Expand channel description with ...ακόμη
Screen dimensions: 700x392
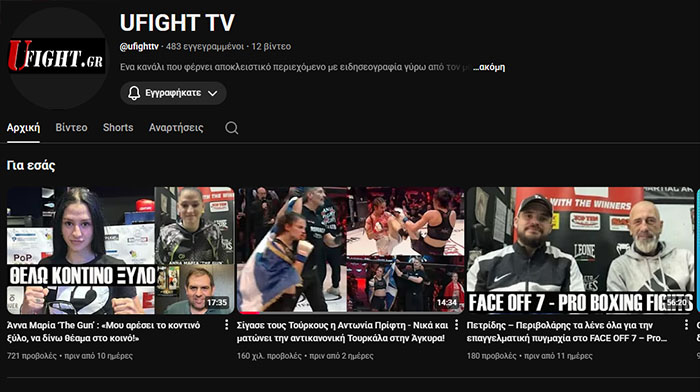tap(489, 67)
